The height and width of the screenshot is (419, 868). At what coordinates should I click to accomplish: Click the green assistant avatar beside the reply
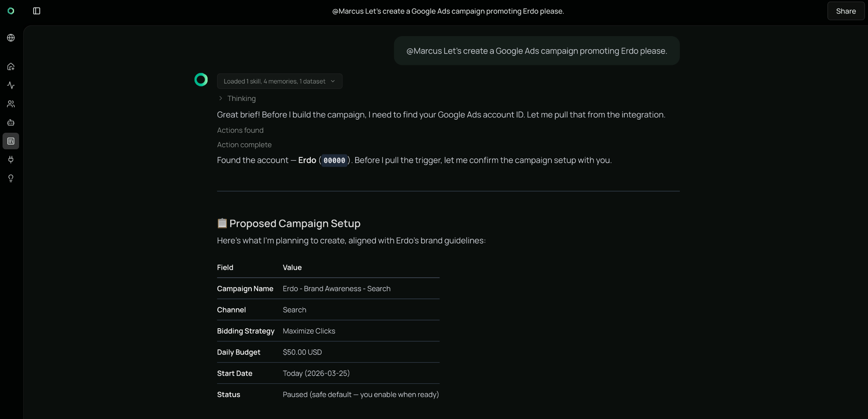201,80
